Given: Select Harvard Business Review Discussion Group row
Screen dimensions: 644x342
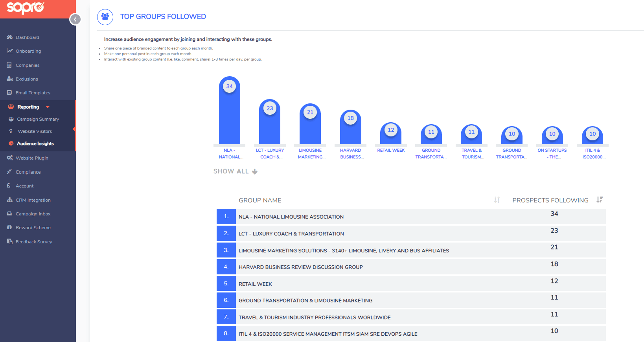Looking at the screenshot, I should (411, 267).
